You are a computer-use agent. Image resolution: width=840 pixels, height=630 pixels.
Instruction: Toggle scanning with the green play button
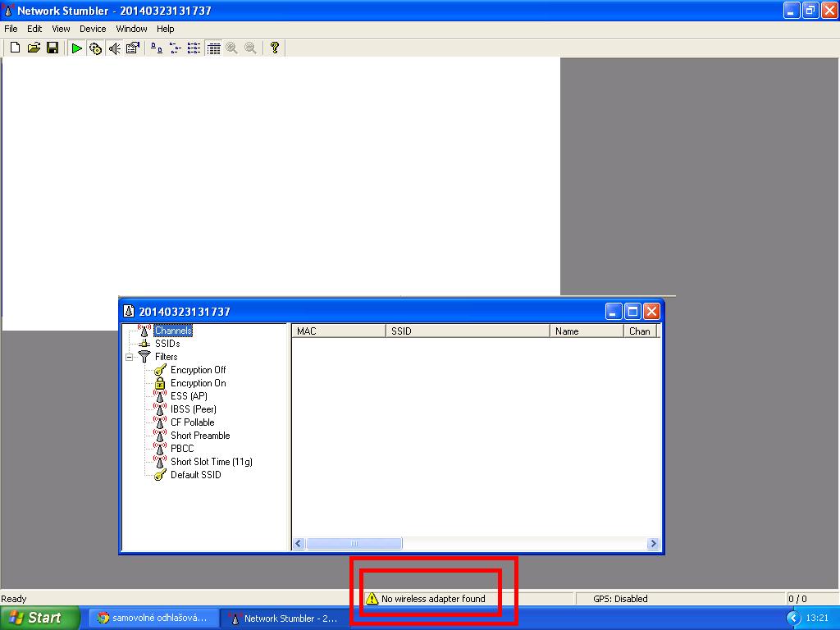coord(76,48)
